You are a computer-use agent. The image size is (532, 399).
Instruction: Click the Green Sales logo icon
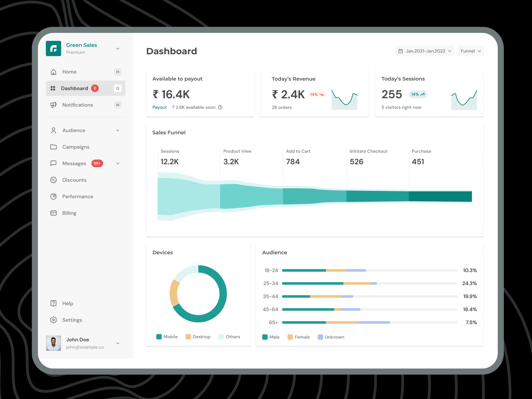pyautogui.click(x=54, y=49)
